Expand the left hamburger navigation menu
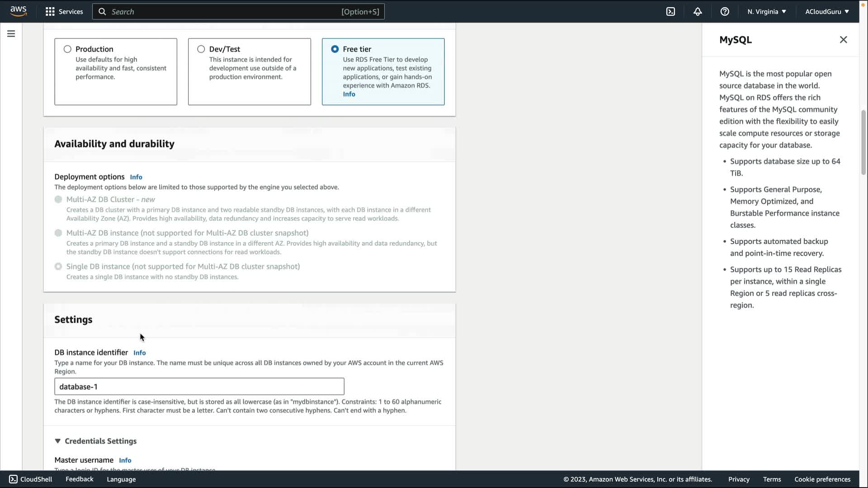Screen dimensions: 868x488 (x=11, y=34)
